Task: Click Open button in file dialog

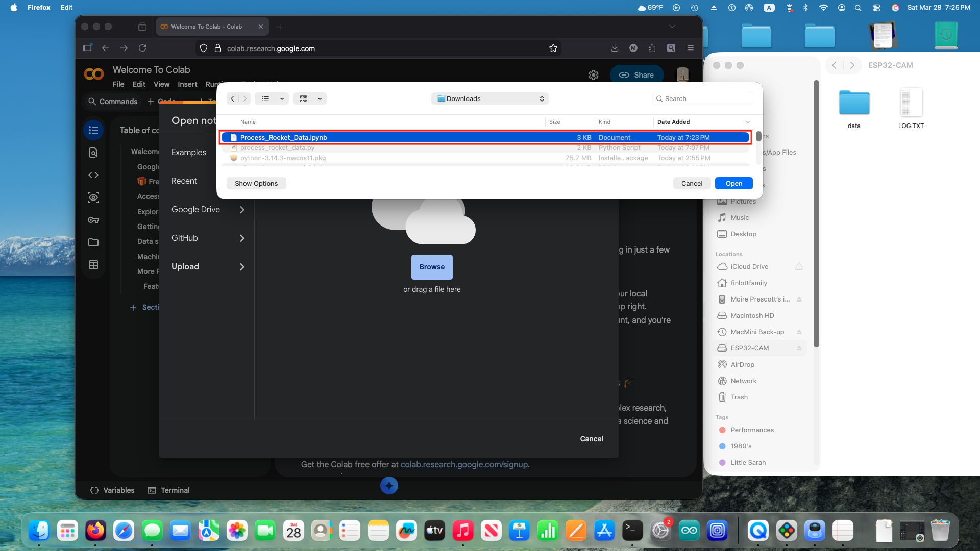Action: click(x=733, y=183)
